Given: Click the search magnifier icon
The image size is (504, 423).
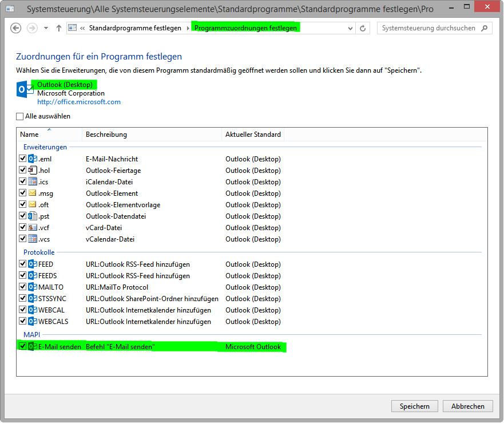Looking at the screenshot, I should point(484,28).
